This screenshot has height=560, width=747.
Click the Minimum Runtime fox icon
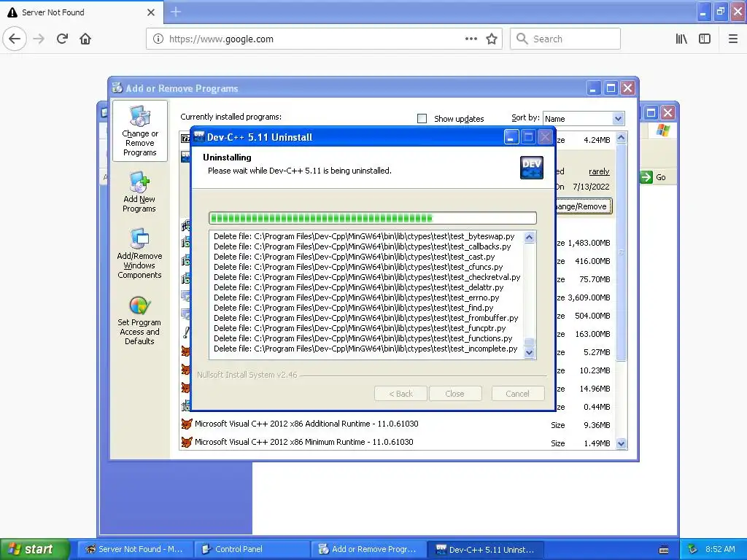point(186,443)
